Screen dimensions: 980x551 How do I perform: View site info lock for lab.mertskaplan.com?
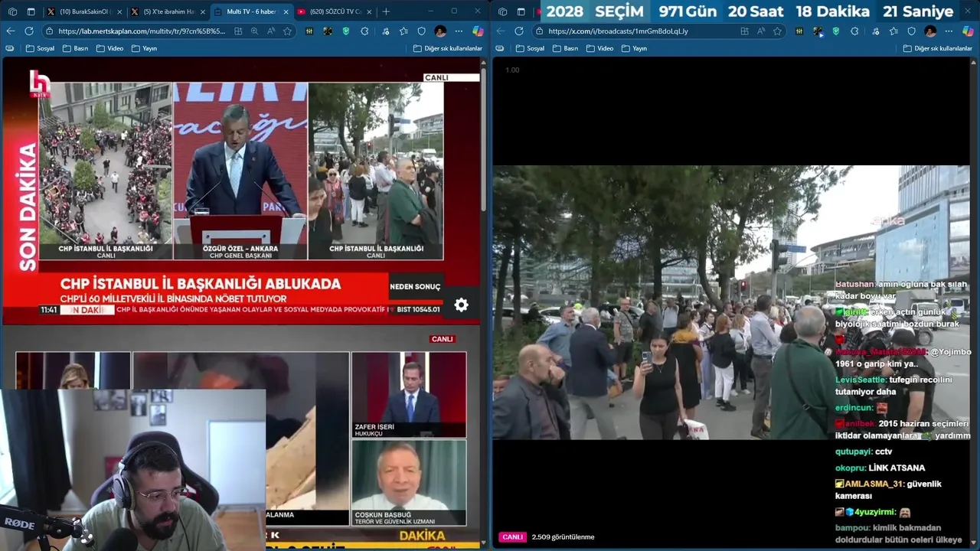point(49,31)
